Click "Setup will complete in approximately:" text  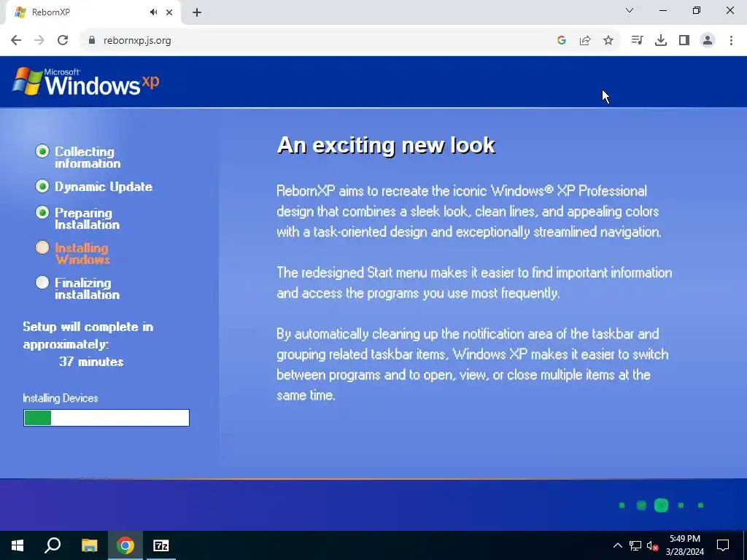pos(88,335)
